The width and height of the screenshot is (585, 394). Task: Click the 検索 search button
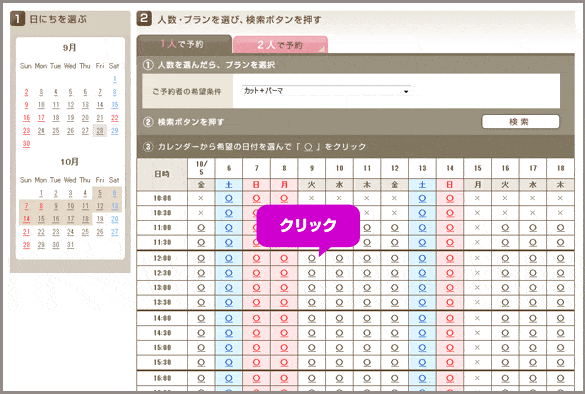click(520, 122)
